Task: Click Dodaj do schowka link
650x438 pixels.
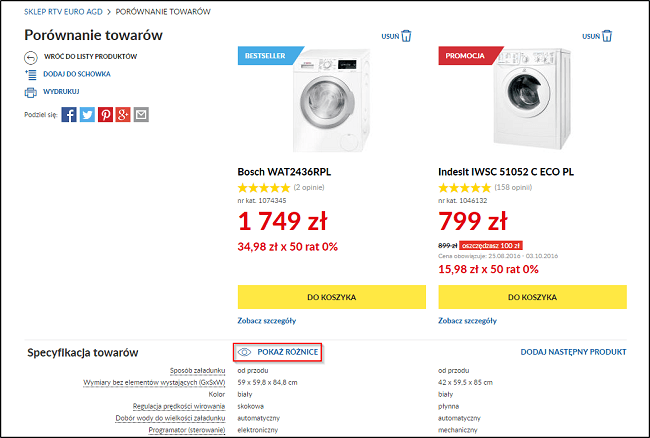Action: [77, 74]
